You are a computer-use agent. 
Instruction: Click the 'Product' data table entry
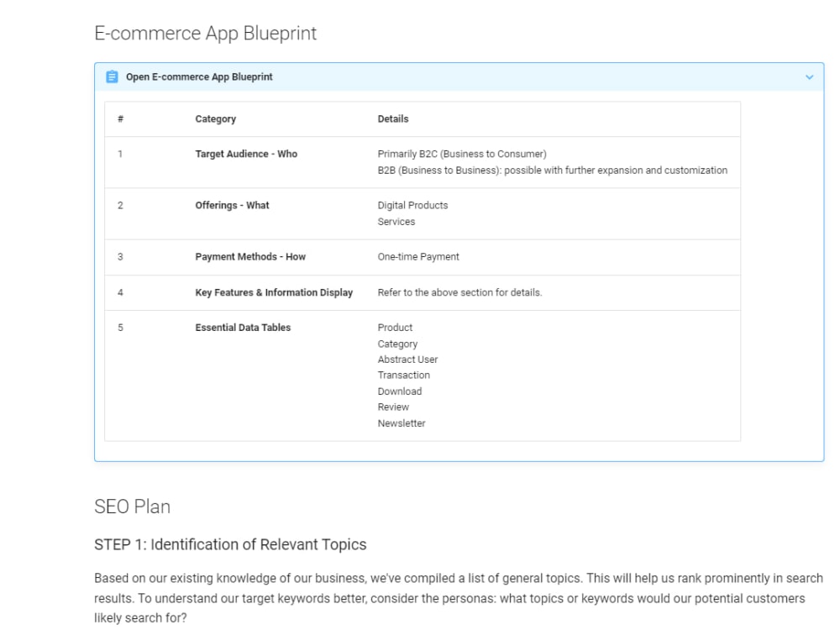tap(395, 328)
